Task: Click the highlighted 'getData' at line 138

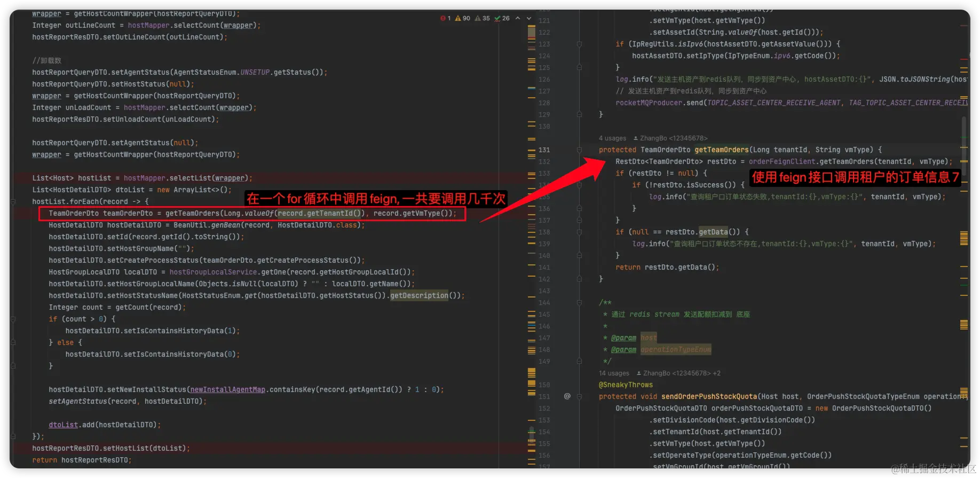Action: tap(713, 232)
